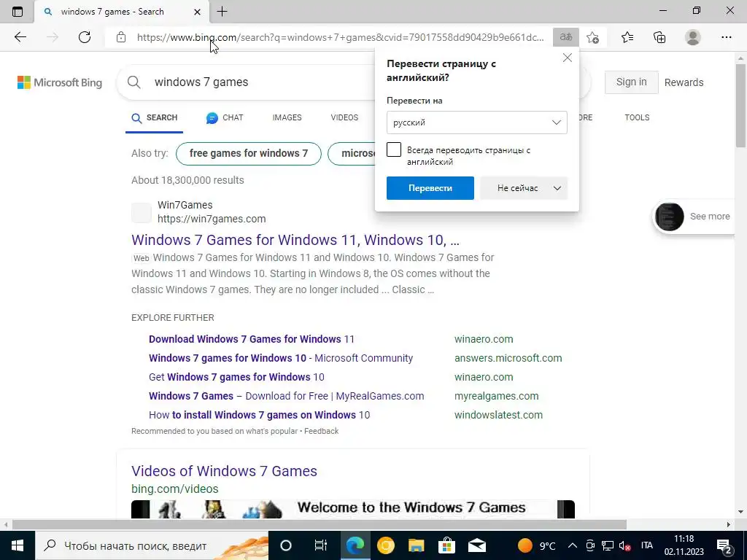The image size is (747, 560).
Task: Open the Favorites list
Action: [627, 37]
